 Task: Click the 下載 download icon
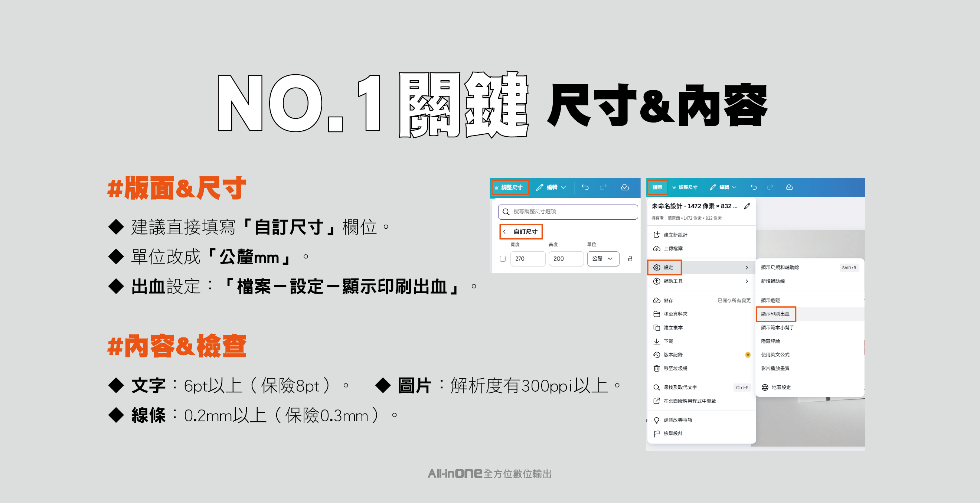657,341
